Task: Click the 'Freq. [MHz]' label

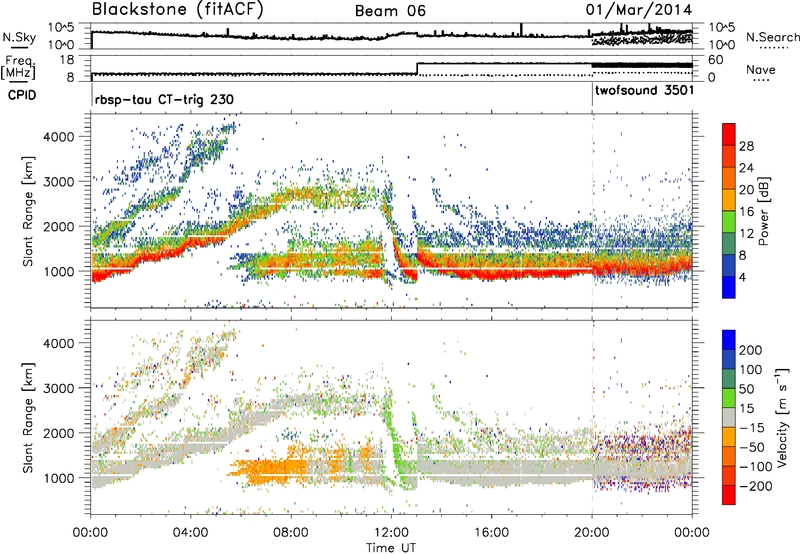Action: click(18, 68)
